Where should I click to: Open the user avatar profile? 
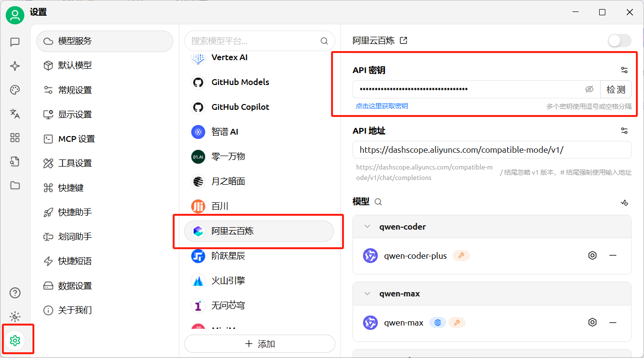tap(15, 15)
